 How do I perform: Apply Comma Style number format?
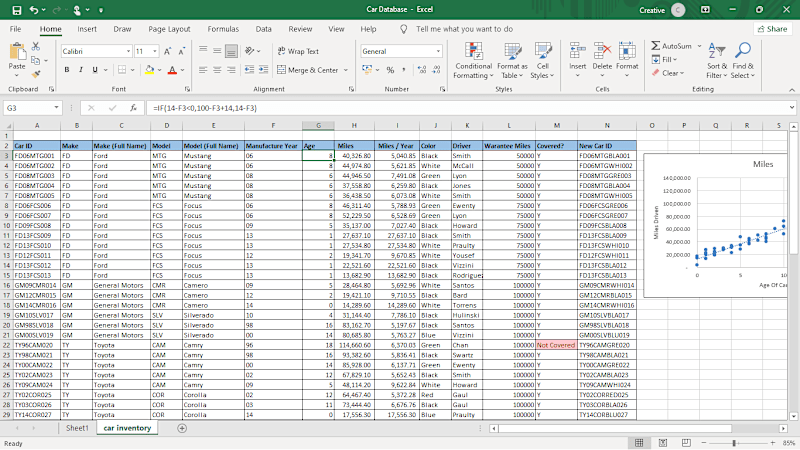click(x=404, y=70)
